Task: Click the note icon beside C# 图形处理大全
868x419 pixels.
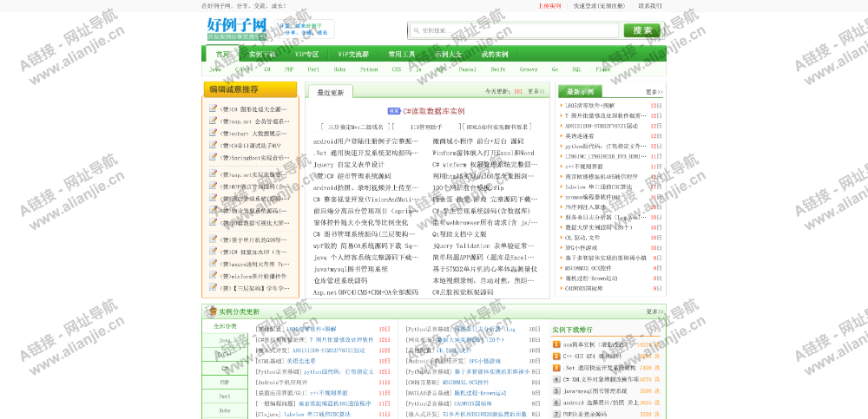Action: tap(214, 108)
